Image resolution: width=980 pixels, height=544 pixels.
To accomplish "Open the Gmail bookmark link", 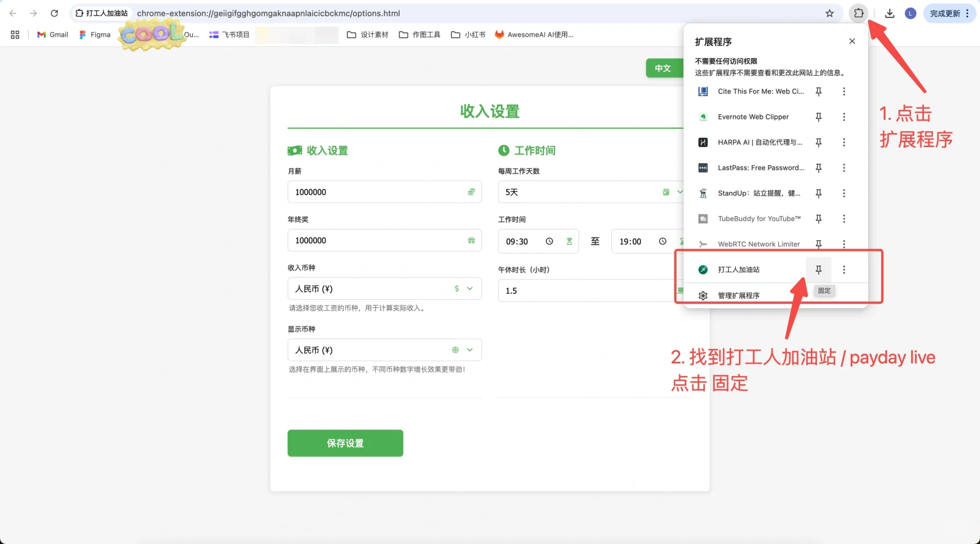I will point(52,34).
